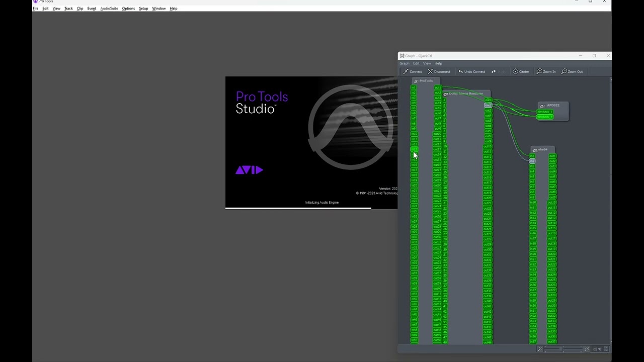The image size is (644, 362).
Task: Click the QjackCtl Graph window title icon
Action: click(402, 56)
